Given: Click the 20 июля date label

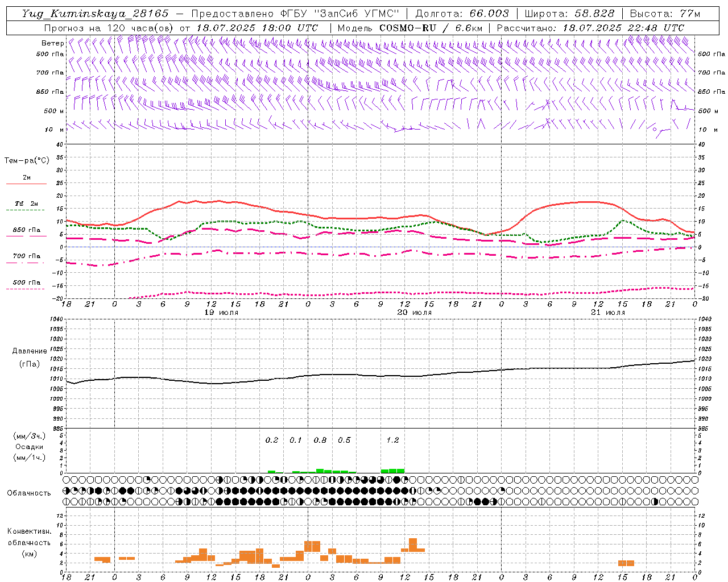Looking at the screenshot, I should pyautogui.click(x=415, y=313).
